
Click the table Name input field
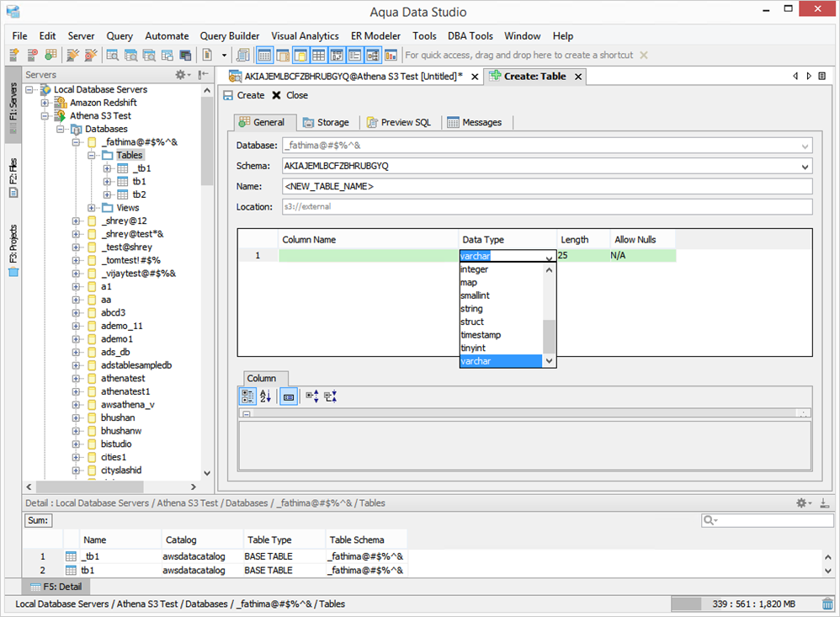pyautogui.click(x=547, y=186)
